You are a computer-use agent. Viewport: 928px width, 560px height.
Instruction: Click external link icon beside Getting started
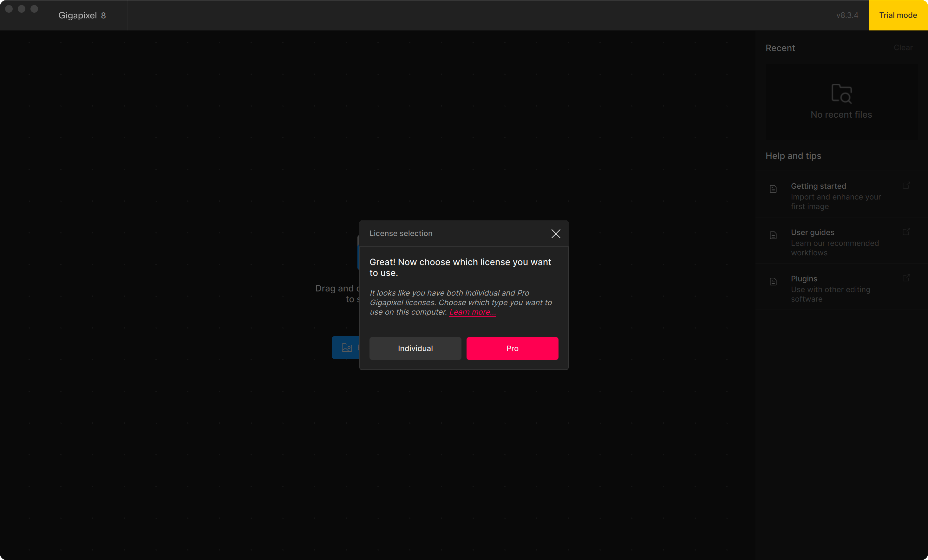(906, 185)
